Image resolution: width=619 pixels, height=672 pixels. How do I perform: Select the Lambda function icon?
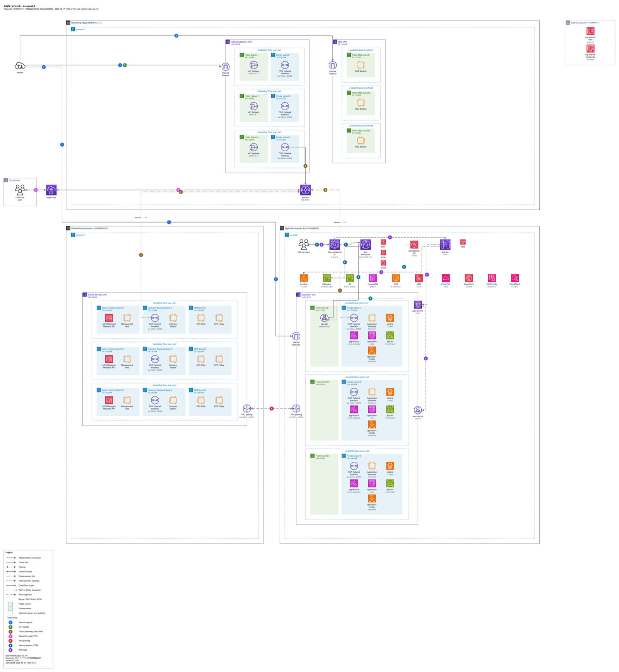304,278
